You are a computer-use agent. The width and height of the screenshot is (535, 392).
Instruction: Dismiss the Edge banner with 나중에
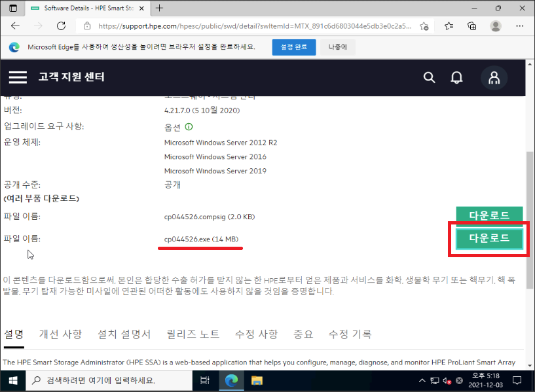click(x=337, y=47)
